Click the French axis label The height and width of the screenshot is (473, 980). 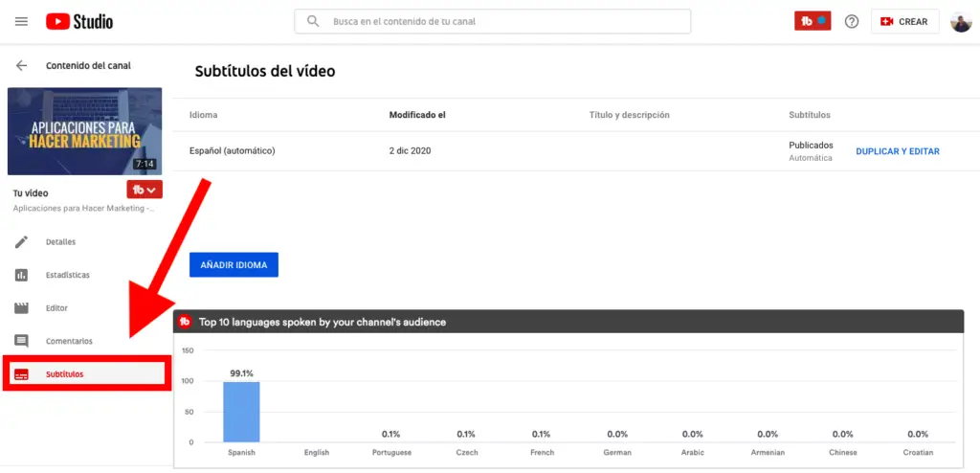pyautogui.click(x=542, y=452)
